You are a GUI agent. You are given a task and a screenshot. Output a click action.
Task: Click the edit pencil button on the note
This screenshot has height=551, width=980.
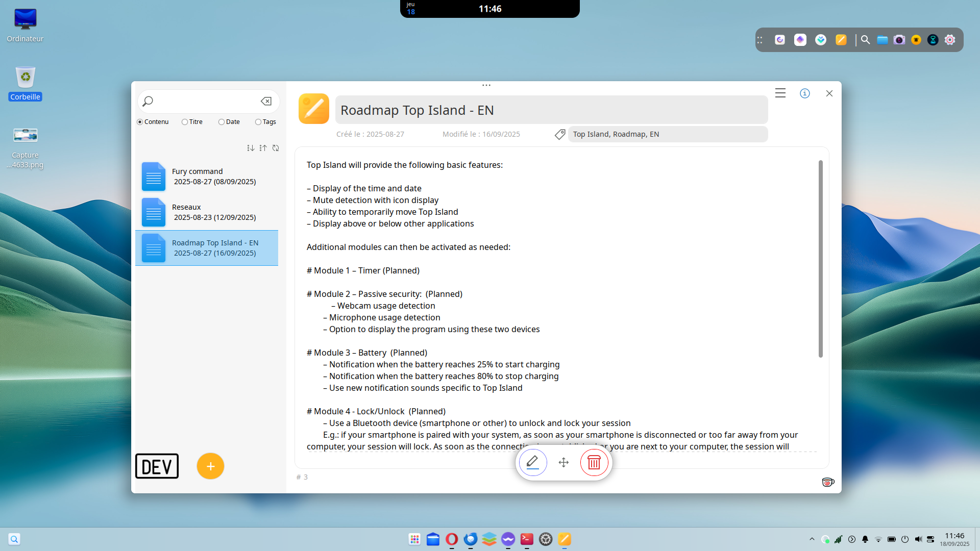click(x=533, y=462)
